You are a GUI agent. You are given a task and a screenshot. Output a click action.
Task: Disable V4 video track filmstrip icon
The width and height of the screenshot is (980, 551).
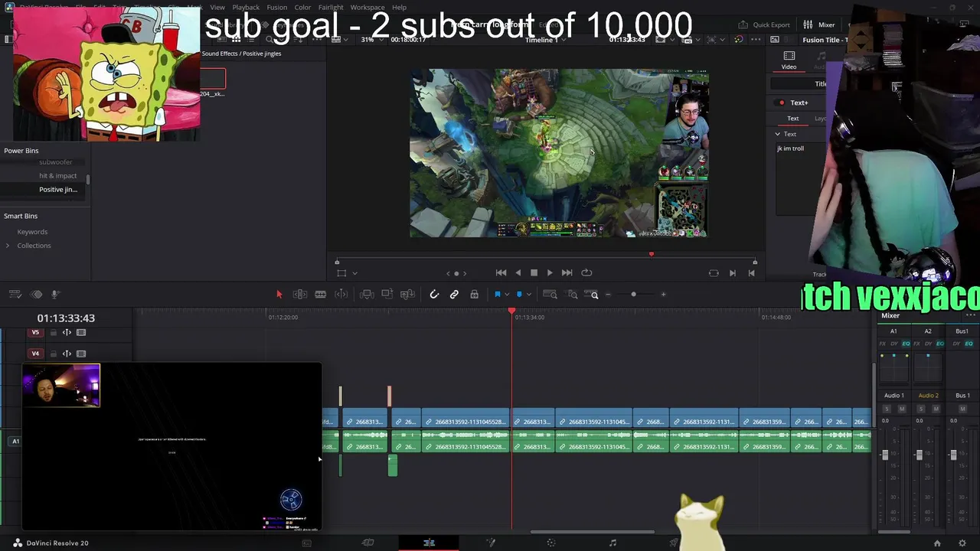pos(81,354)
